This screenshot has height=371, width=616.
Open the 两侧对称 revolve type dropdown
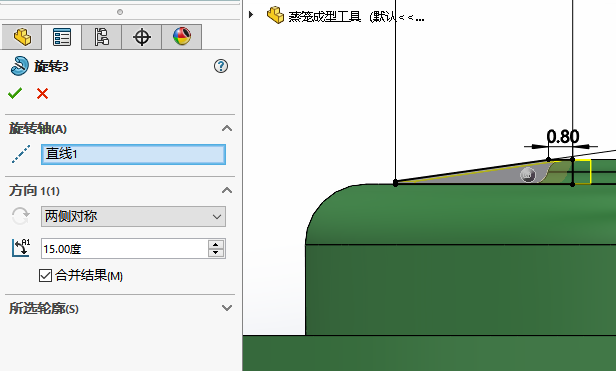pos(133,217)
